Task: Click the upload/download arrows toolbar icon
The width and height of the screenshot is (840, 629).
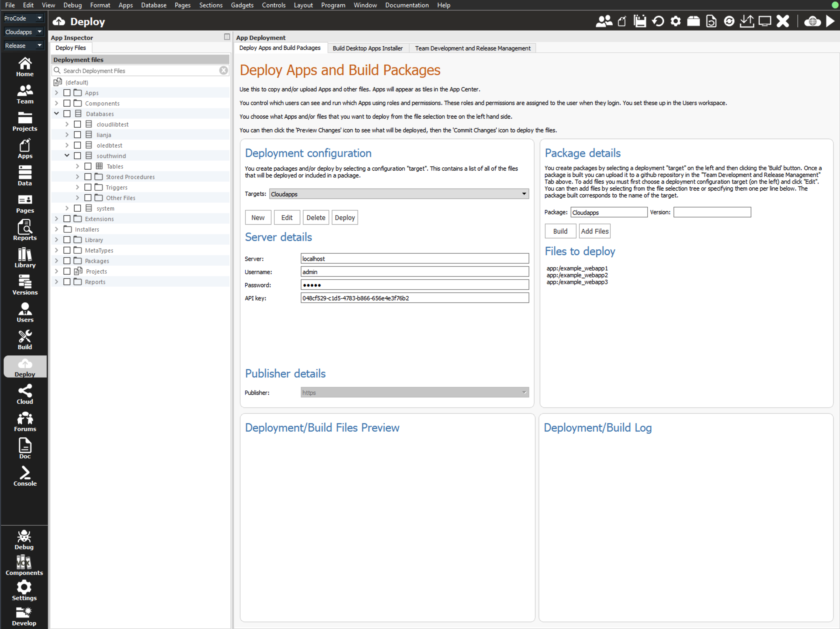Action: coord(747,21)
